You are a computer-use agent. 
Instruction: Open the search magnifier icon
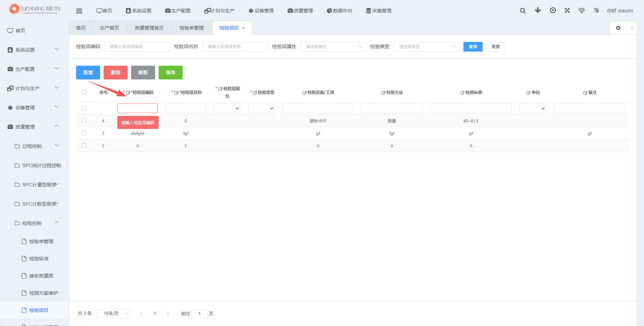pyautogui.click(x=523, y=11)
